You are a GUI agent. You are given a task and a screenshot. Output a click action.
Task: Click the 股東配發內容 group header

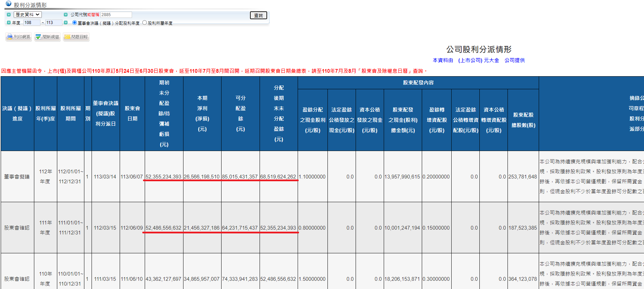[x=418, y=83]
